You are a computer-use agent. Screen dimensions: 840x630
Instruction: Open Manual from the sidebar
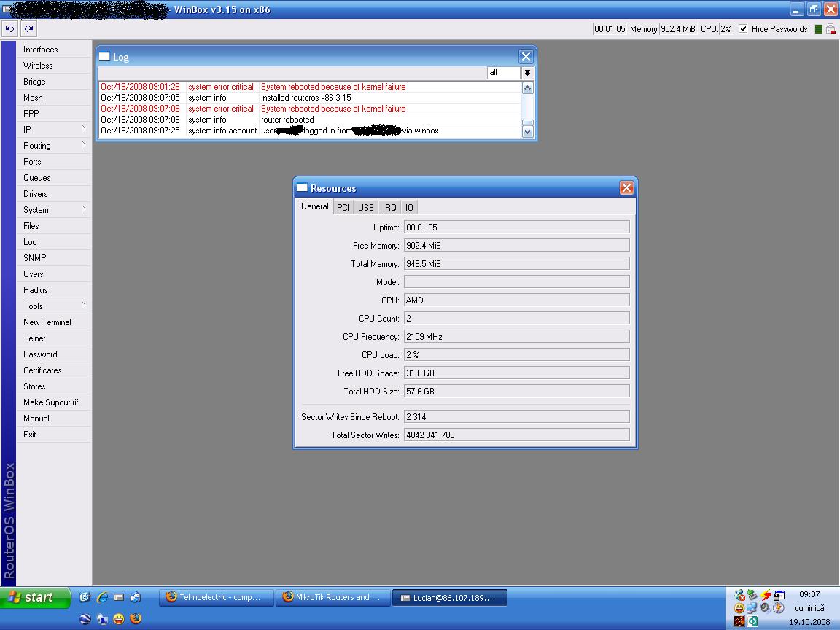click(53, 419)
